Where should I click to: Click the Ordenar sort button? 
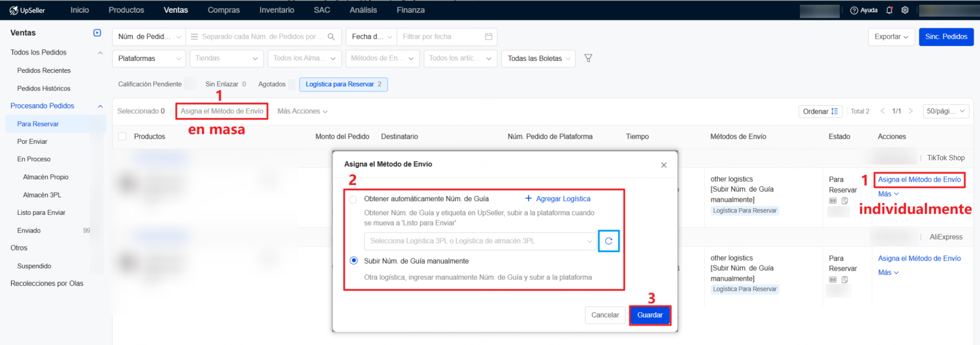click(820, 111)
